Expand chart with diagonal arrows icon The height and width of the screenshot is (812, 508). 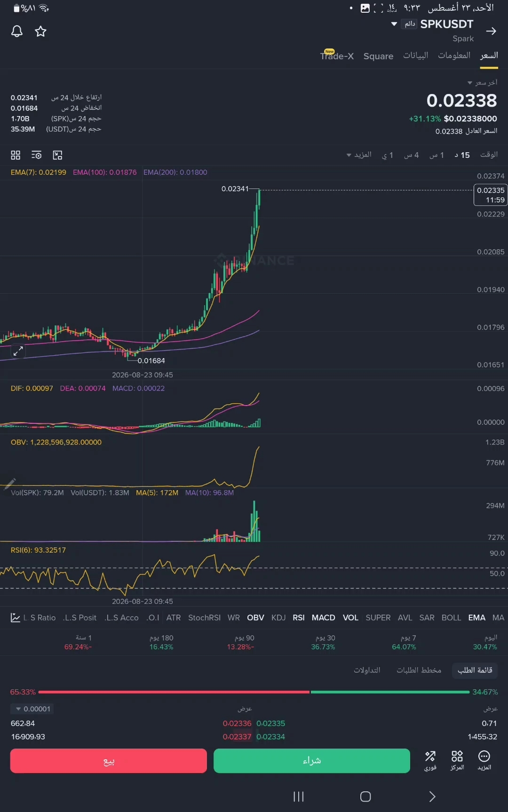pyautogui.click(x=18, y=351)
